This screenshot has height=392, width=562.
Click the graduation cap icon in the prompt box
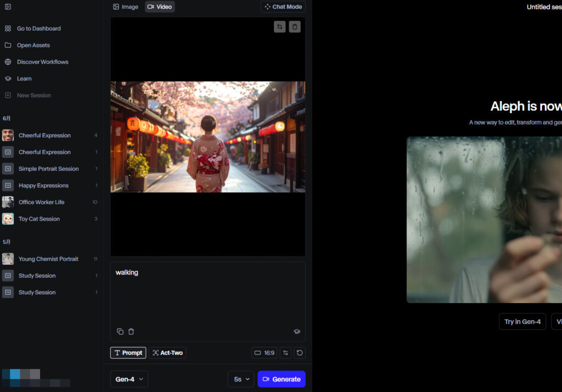pyautogui.click(x=297, y=332)
